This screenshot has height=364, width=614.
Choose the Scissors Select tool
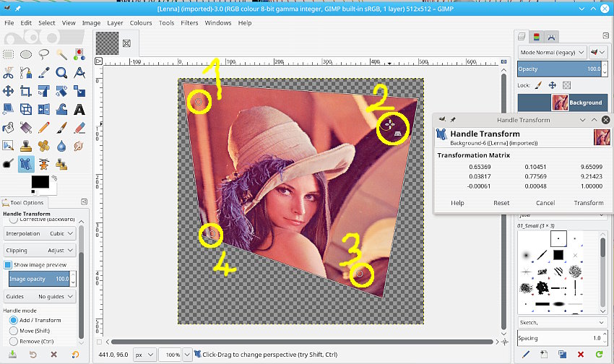(8, 72)
